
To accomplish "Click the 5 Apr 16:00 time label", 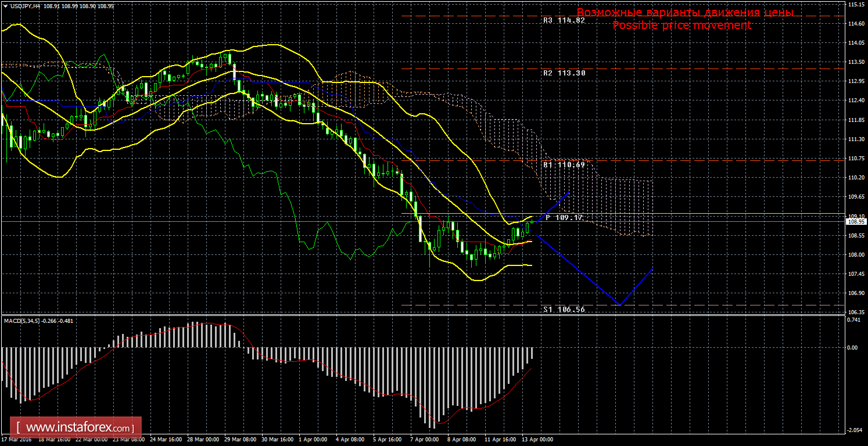I will point(388,440).
